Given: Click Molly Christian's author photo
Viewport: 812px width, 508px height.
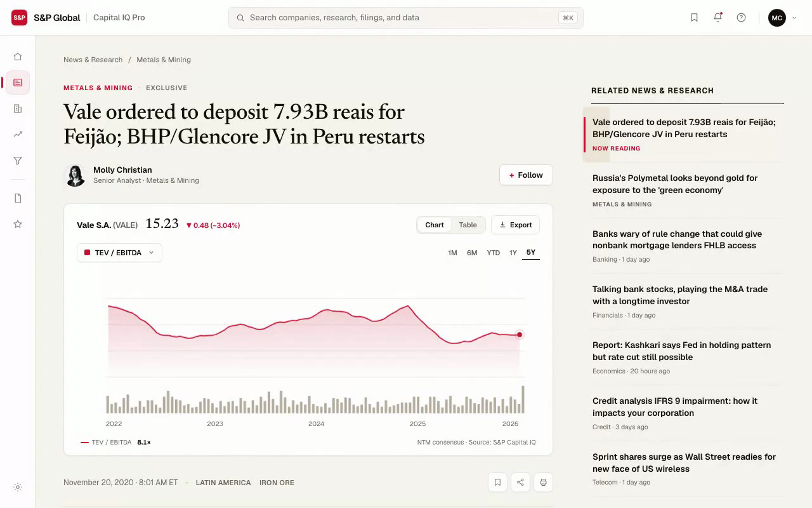Looking at the screenshot, I should [x=75, y=175].
